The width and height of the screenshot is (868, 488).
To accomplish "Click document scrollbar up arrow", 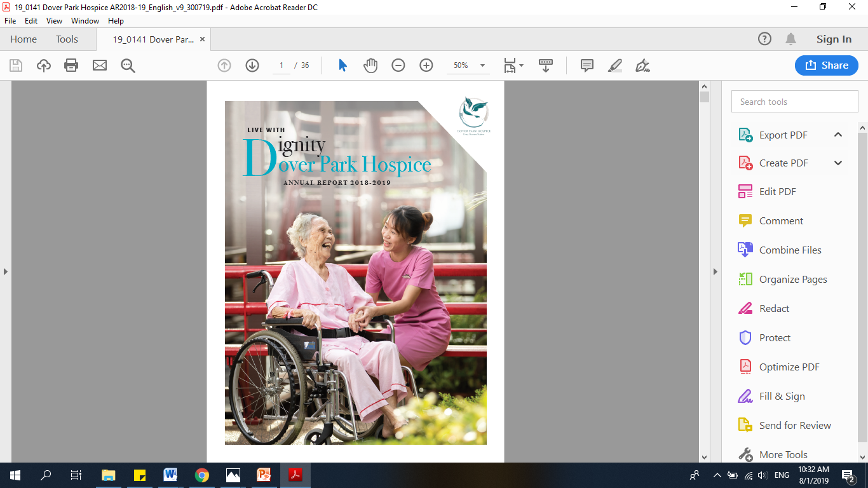I will 704,86.
